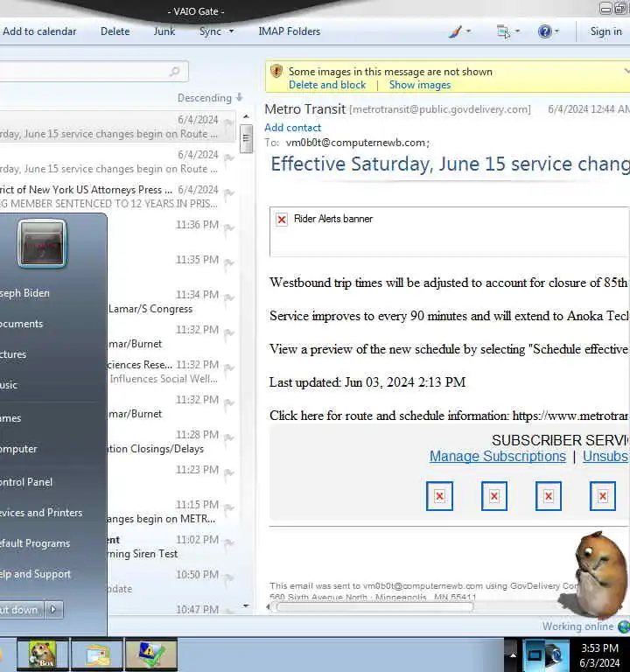Click Delete and block link
This screenshot has height=672, width=630.
(x=327, y=85)
